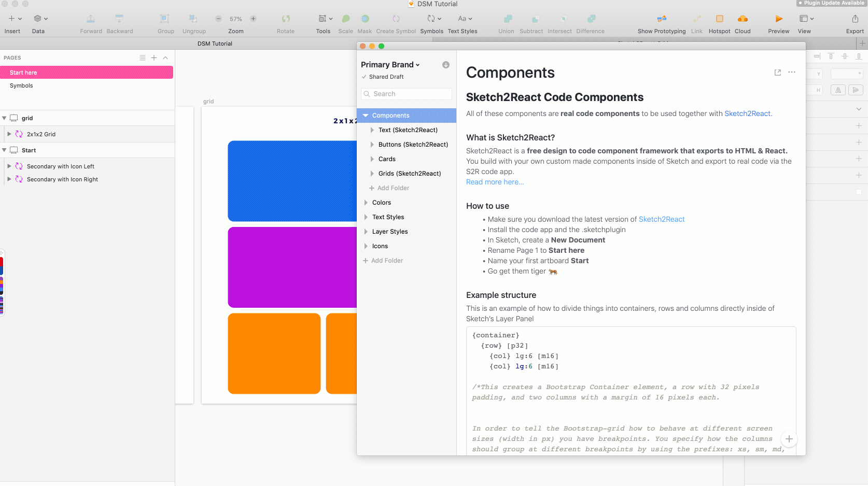Viewport: 868px width, 486px height.
Task: Zoom out with the minus button
Action: pos(219,19)
